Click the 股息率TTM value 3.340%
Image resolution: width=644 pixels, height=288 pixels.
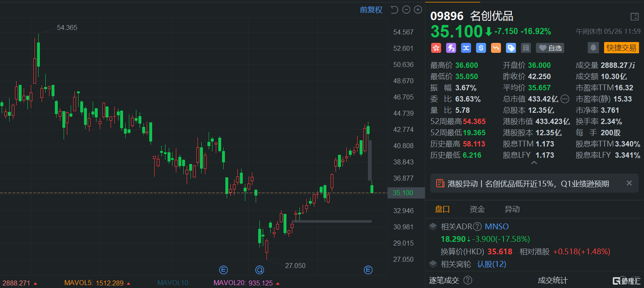(x=628, y=144)
